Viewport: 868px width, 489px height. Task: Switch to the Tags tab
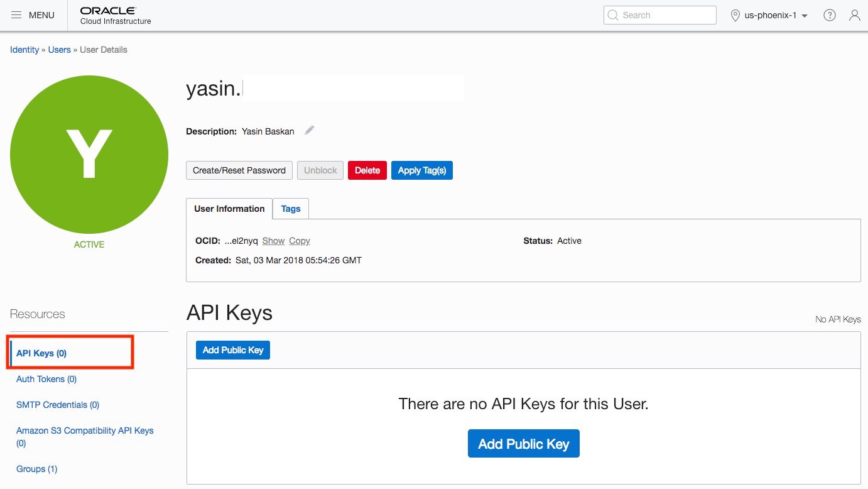(291, 209)
